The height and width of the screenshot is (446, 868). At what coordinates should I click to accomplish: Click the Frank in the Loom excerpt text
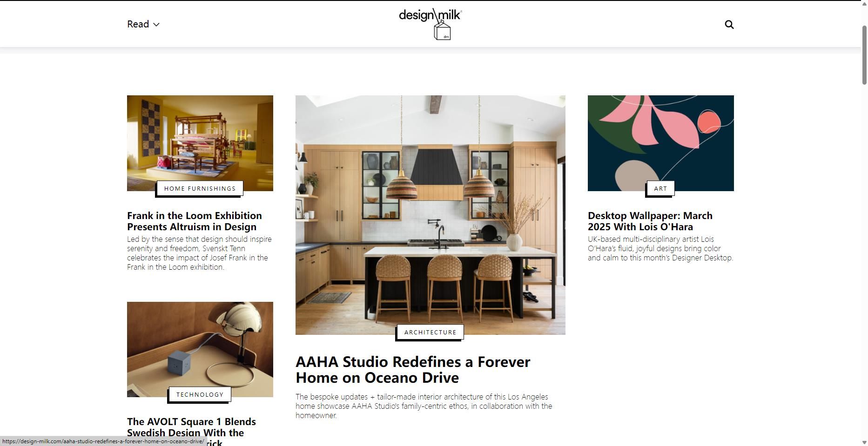click(199, 253)
